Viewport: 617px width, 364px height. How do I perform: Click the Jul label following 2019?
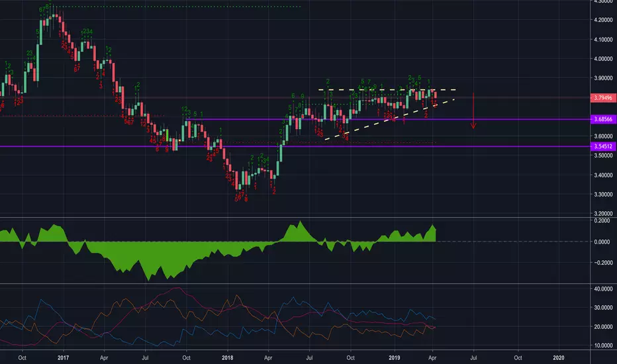coord(474,357)
